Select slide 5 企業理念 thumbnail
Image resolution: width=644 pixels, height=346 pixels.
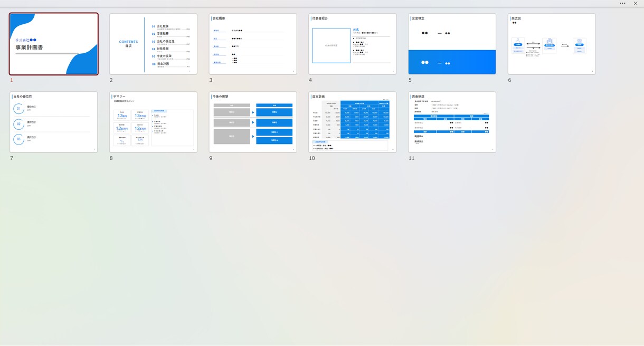pyautogui.click(x=452, y=44)
